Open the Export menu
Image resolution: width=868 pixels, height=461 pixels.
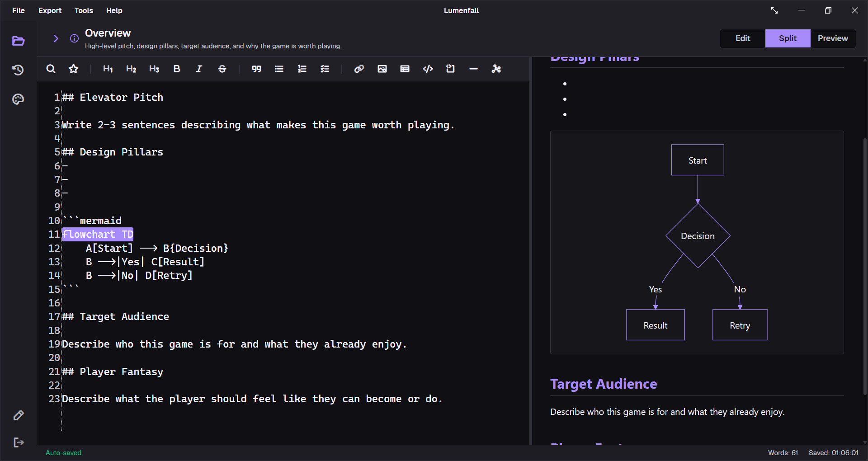click(50, 10)
